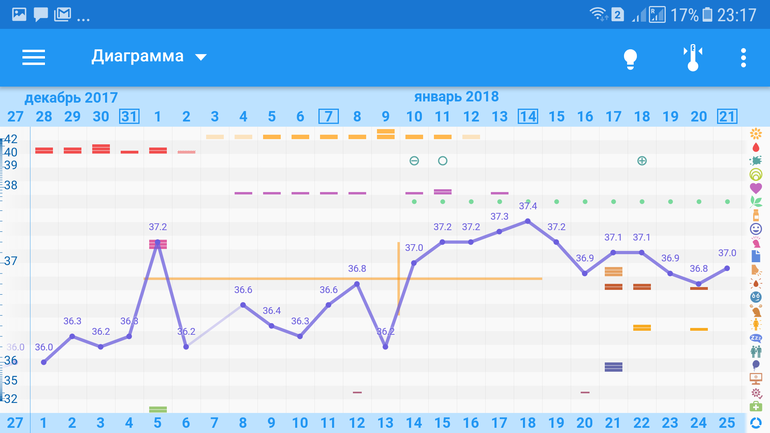Tap the orange sun flower icon

click(x=756, y=134)
